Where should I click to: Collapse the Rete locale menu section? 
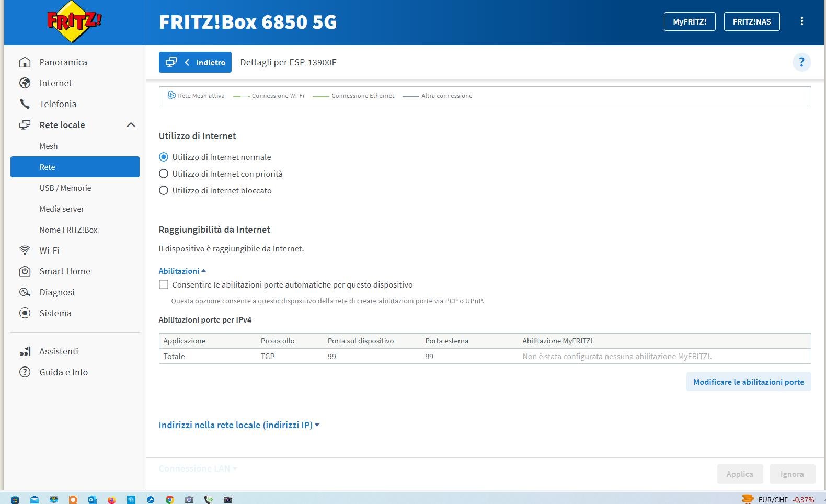click(x=131, y=125)
